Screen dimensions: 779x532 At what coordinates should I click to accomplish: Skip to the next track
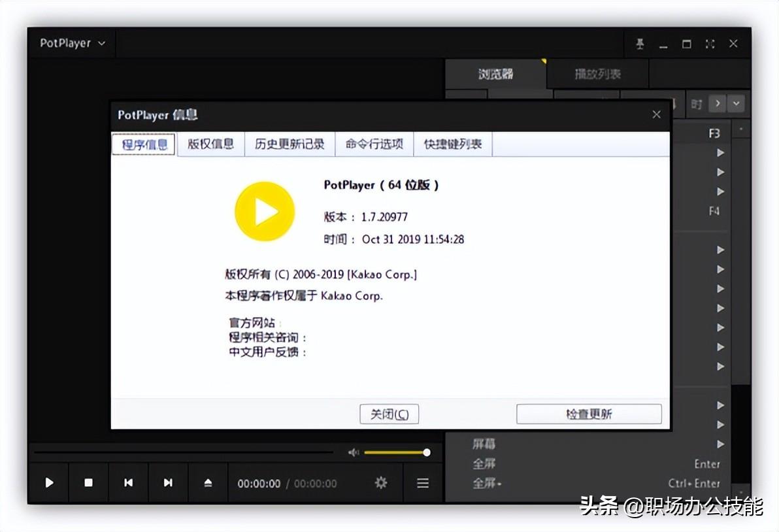point(168,483)
